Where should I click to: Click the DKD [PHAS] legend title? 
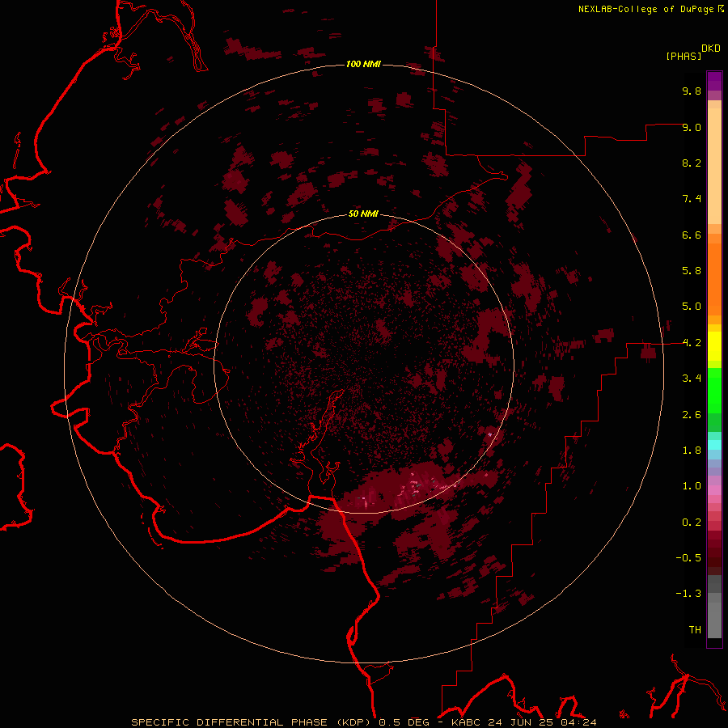pos(692,52)
